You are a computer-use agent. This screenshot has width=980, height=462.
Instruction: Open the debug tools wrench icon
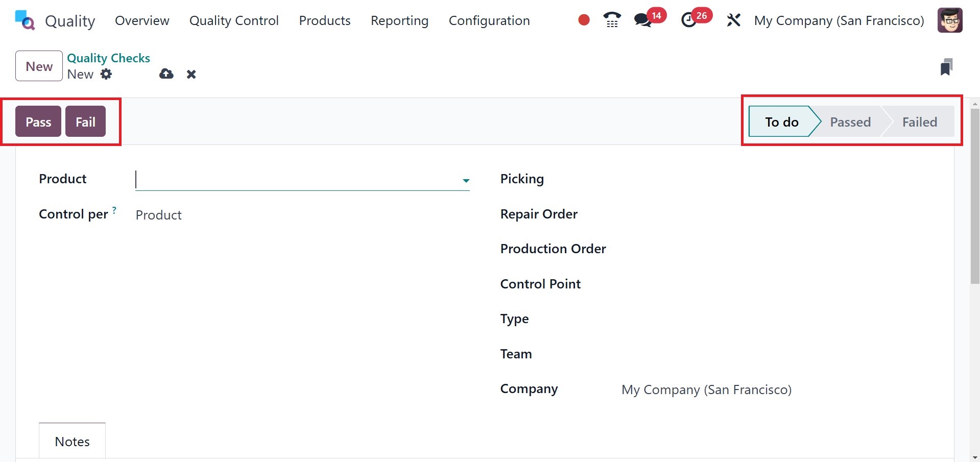click(733, 20)
